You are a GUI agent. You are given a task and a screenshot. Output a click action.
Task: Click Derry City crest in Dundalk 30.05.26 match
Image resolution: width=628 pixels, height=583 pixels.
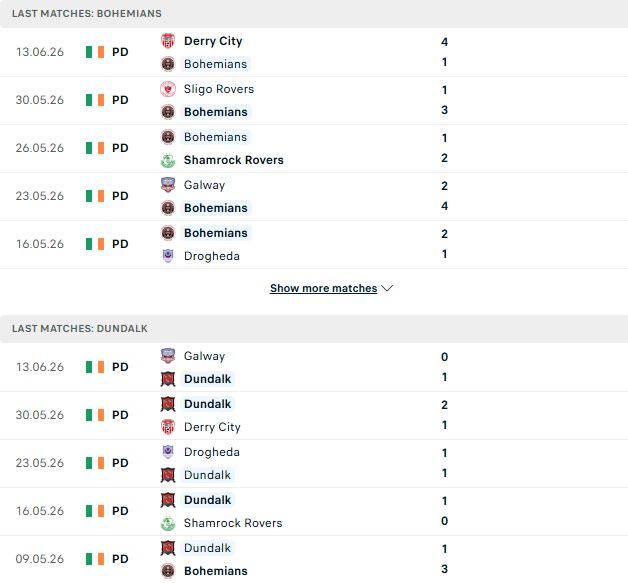[x=168, y=427]
